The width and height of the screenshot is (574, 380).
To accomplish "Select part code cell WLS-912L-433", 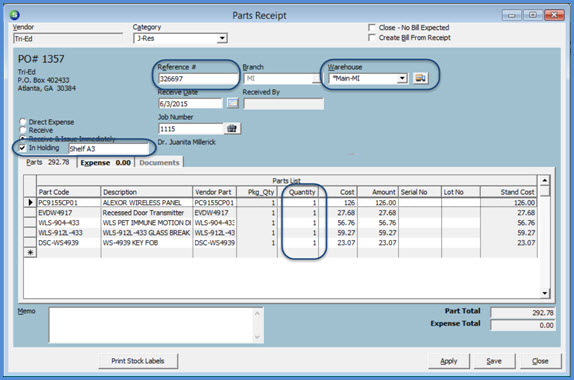I will click(x=68, y=232).
